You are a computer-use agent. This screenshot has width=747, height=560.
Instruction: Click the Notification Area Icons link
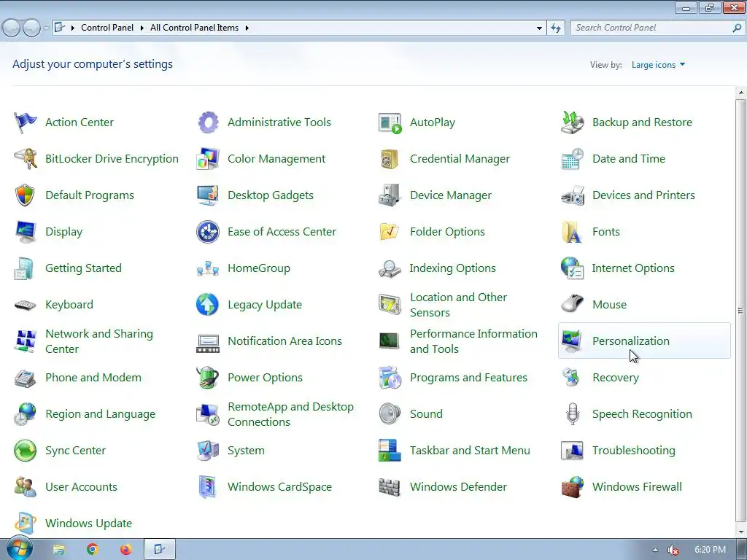(285, 341)
